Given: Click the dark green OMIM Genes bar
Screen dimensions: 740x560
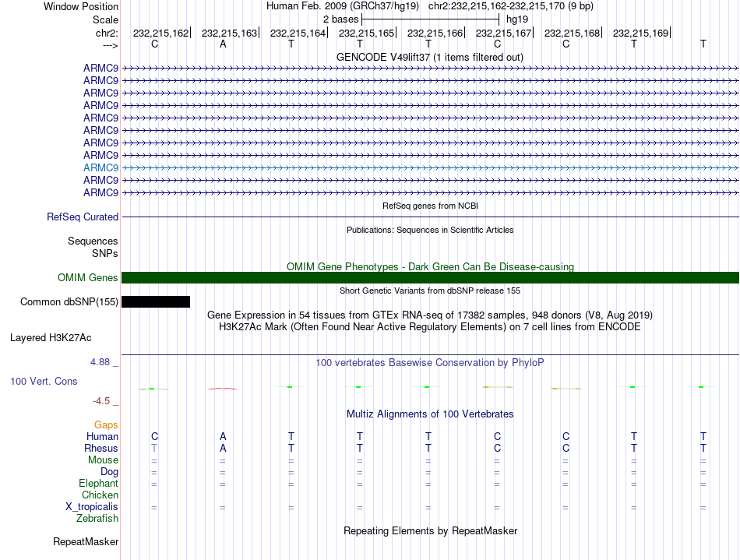Looking at the screenshot, I should pyautogui.click(x=430, y=277).
